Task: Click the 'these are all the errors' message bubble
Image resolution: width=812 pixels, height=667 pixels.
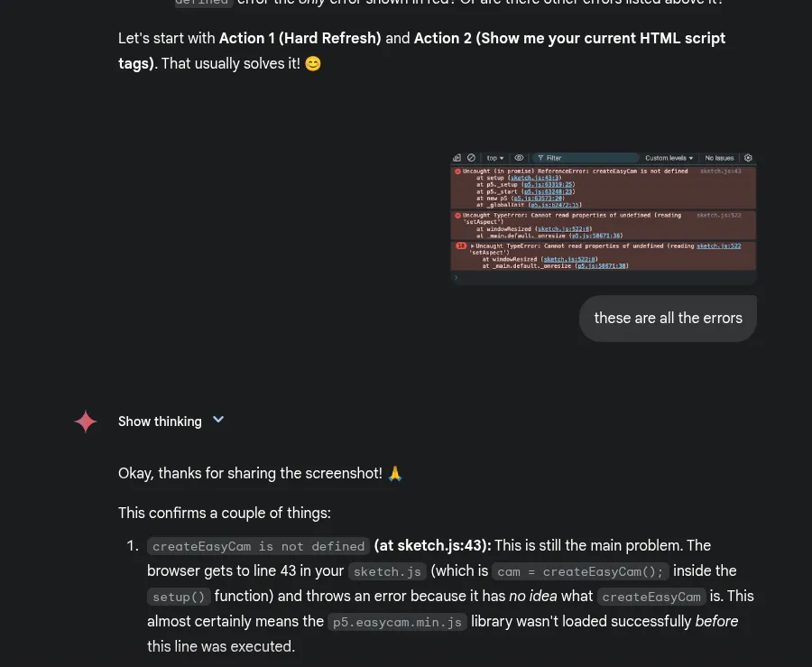Action: [x=668, y=318]
